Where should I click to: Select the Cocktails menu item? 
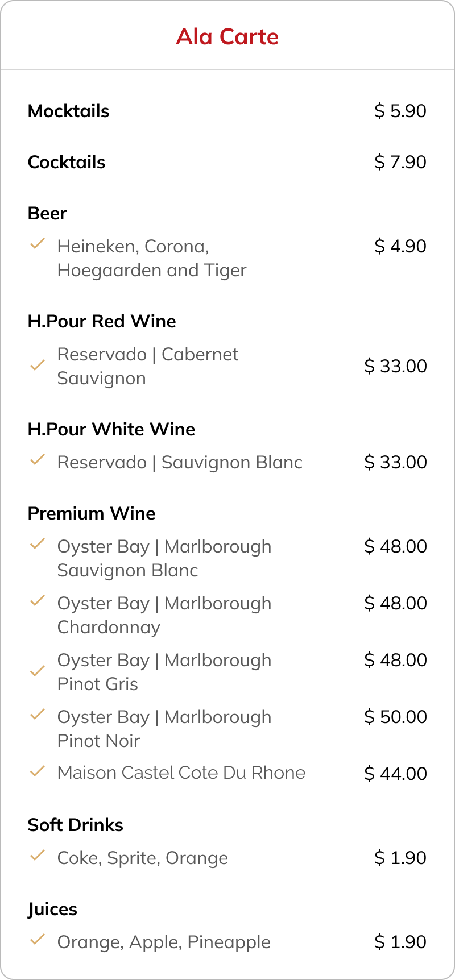coord(67,162)
